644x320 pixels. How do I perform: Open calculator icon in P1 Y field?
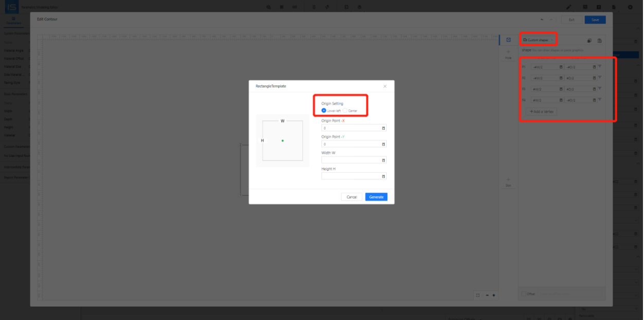594,67
